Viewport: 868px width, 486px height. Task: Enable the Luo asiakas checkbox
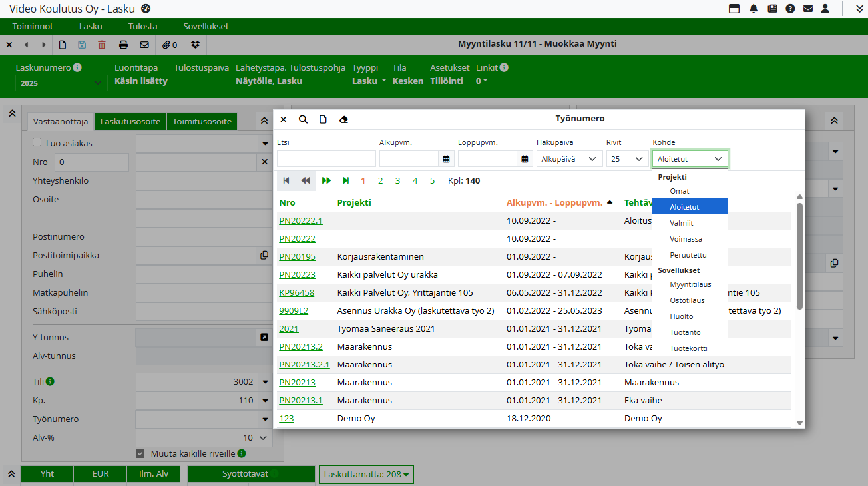(x=37, y=142)
